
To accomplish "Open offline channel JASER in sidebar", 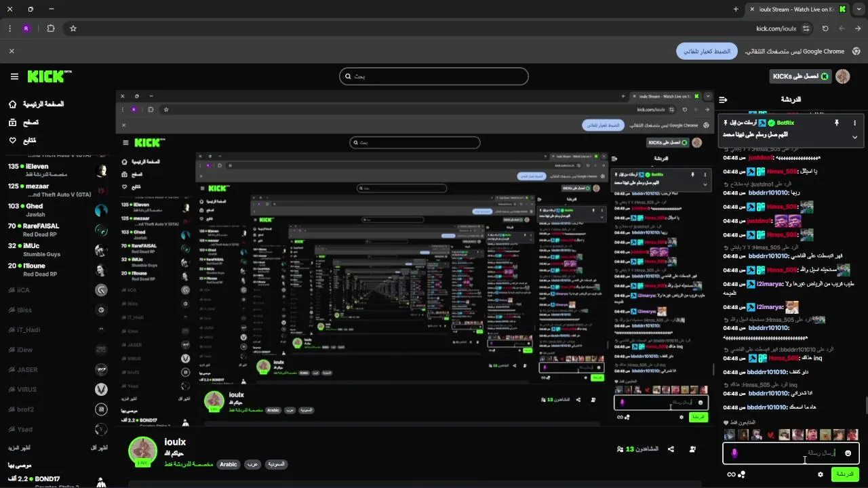I will click(57, 369).
